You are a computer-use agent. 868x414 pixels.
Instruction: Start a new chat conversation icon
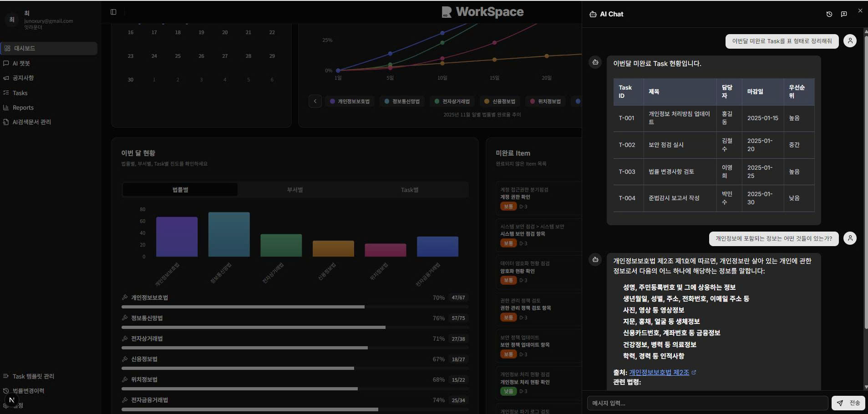(843, 14)
